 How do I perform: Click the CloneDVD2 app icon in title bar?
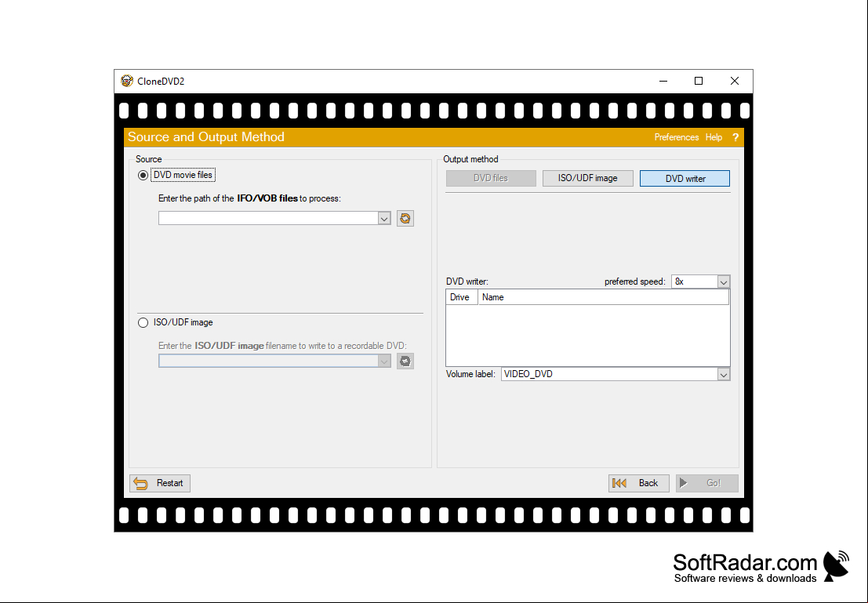pyautogui.click(x=127, y=81)
